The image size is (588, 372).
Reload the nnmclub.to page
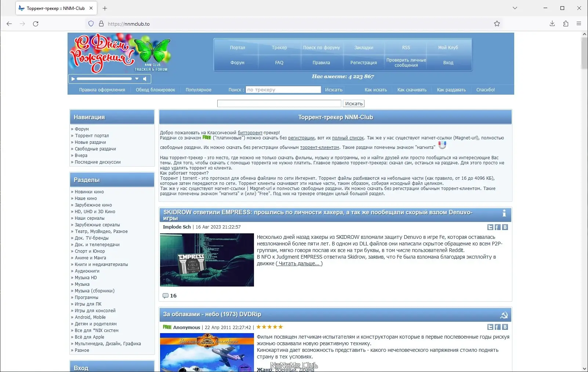click(x=36, y=24)
